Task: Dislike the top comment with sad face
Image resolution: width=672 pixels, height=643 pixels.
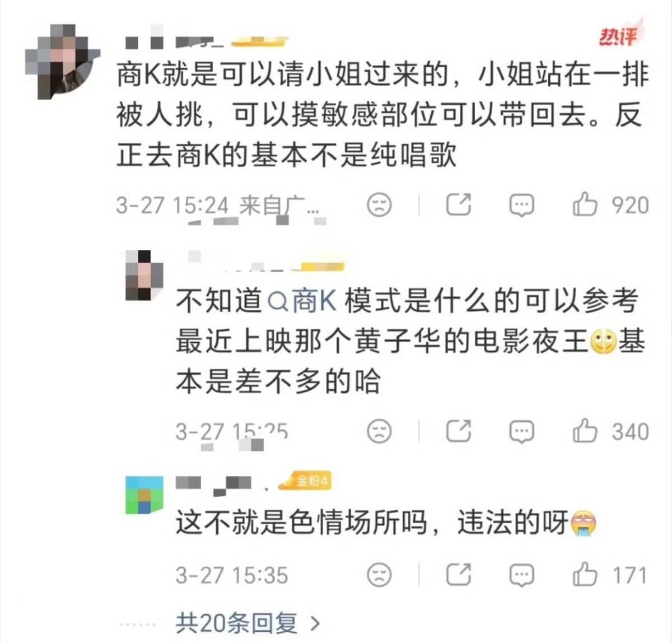Action: (379, 204)
